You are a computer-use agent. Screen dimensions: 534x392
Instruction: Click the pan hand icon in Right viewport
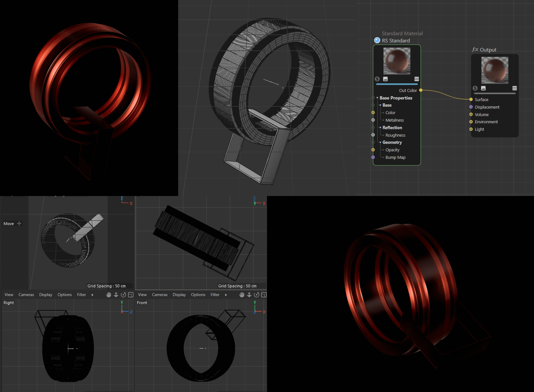pos(109,295)
